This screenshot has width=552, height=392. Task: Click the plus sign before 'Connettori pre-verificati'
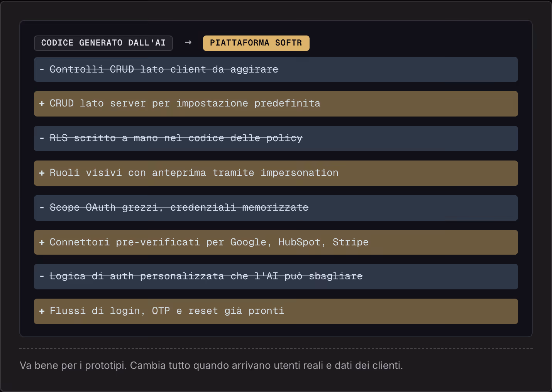42,242
